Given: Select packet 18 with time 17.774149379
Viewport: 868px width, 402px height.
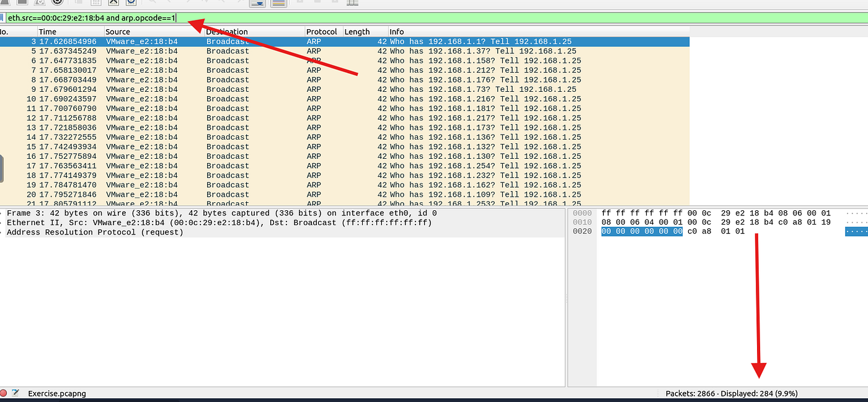Looking at the screenshot, I should [x=344, y=175].
